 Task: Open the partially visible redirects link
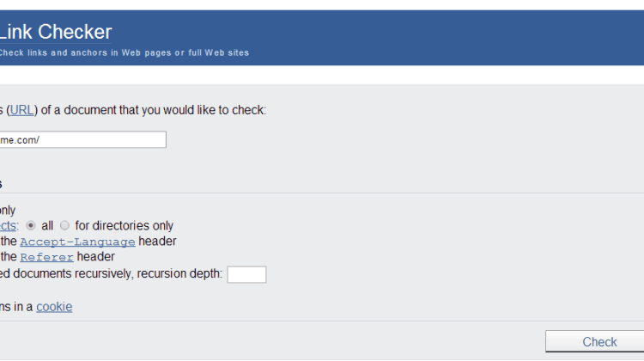(x=8, y=226)
